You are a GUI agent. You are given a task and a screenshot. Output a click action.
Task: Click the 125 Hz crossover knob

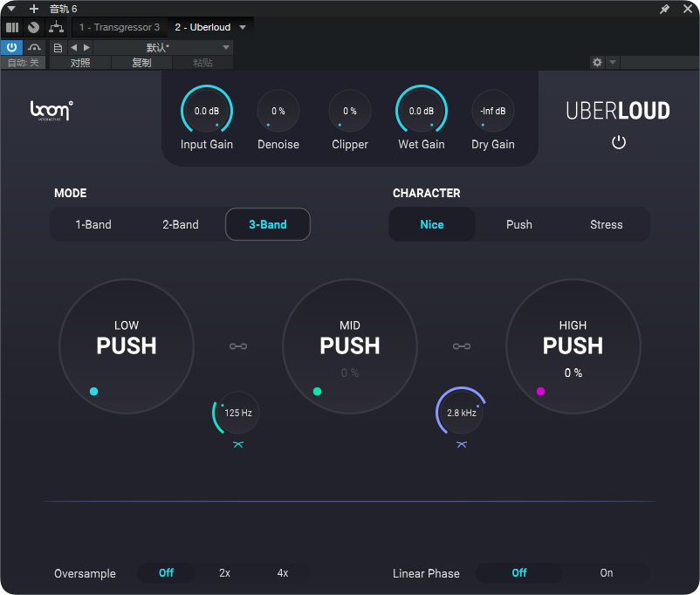[x=238, y=413]
